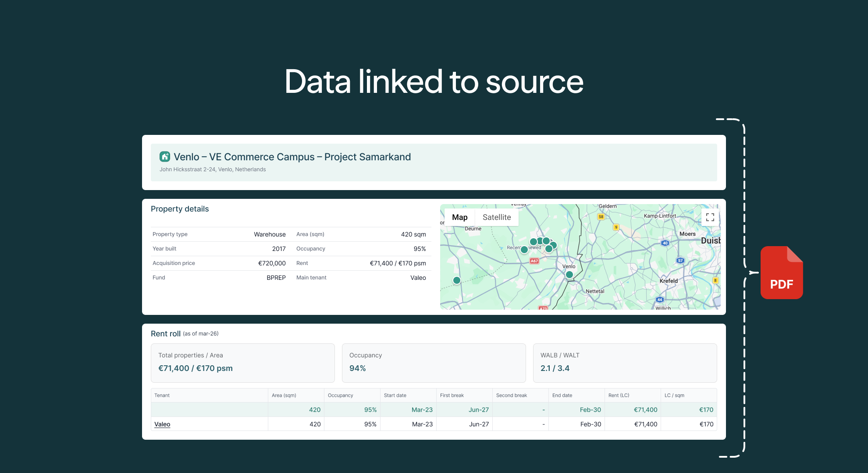868x473 pixels.
Task: Click the blue 40 autobahn shield
Action: tap(665, 243)
